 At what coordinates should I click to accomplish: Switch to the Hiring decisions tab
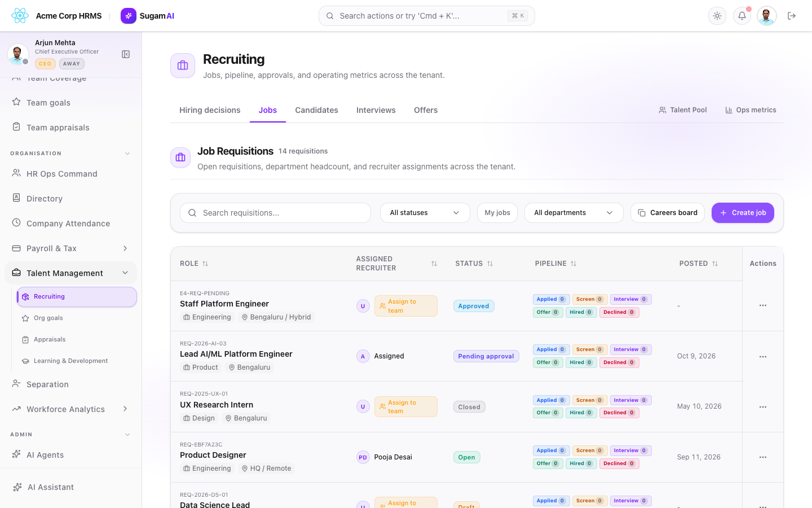pos(210,110)
